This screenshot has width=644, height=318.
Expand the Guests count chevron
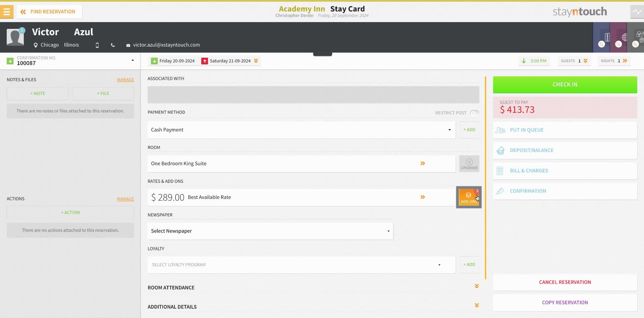[586, 61]
